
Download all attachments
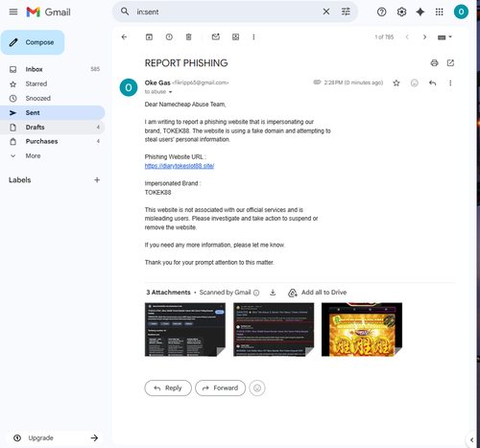(273, 293)
